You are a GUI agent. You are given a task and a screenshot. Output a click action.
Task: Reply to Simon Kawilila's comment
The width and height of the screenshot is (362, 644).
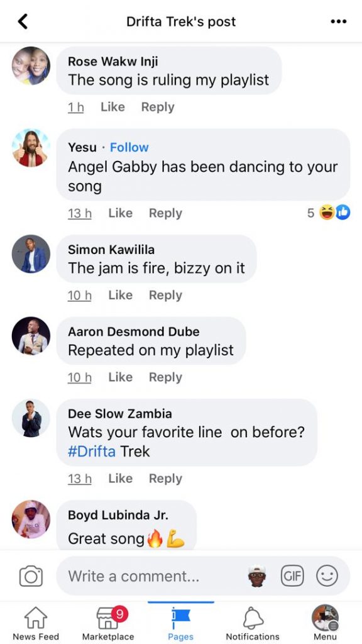coord(165,295)
